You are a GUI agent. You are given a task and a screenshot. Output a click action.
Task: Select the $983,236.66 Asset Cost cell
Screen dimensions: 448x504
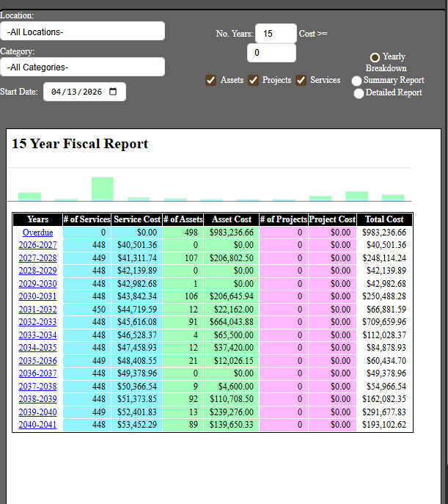coord(231,233)
